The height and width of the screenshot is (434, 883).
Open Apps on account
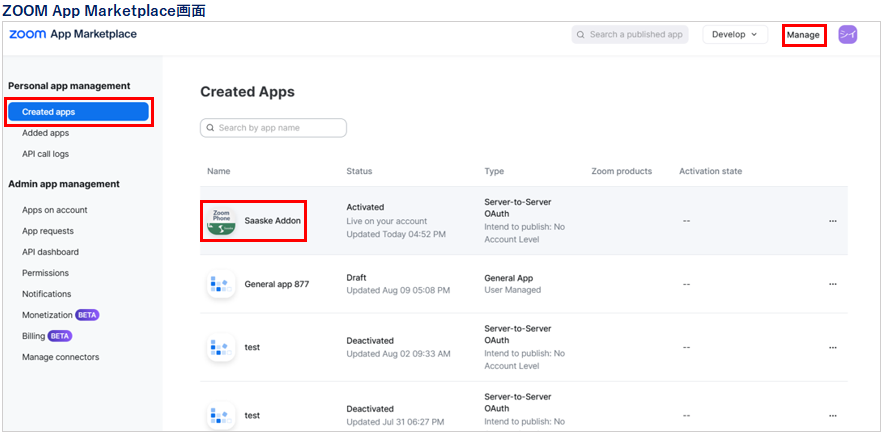tap(55, 210)
